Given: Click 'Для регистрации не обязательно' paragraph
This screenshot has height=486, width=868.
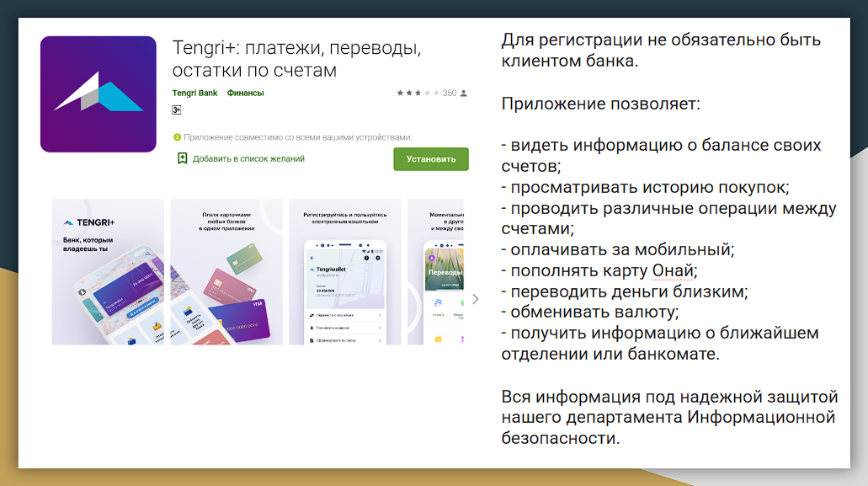Looking at the screenshot, I should pos(661,51).
